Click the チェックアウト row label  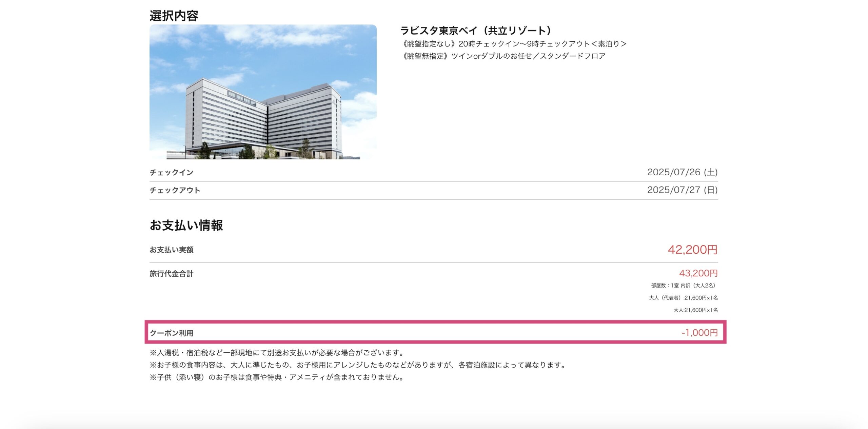175,190
